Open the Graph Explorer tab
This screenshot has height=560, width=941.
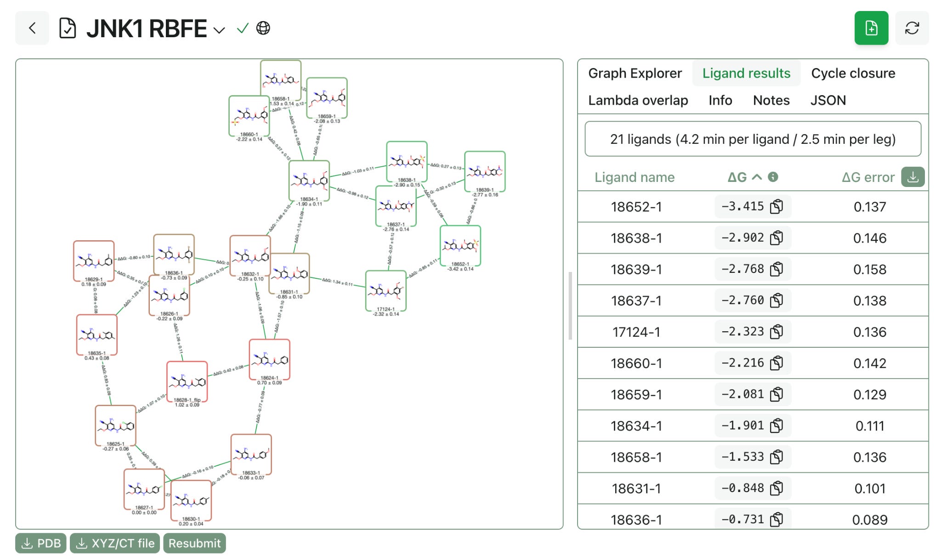click(x=635, y=74)
